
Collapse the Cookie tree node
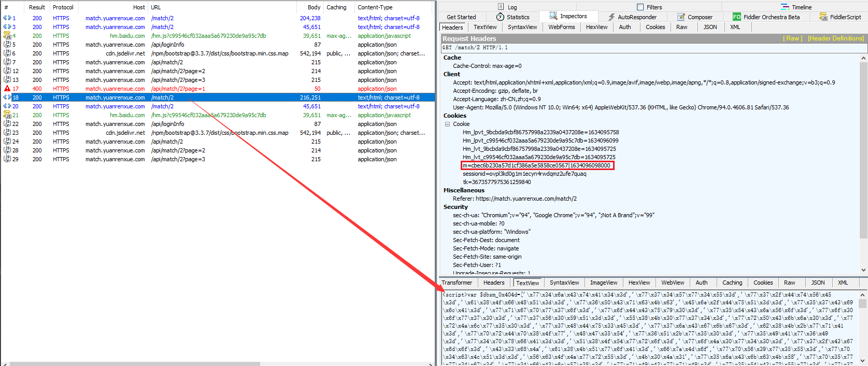[447, 124]
